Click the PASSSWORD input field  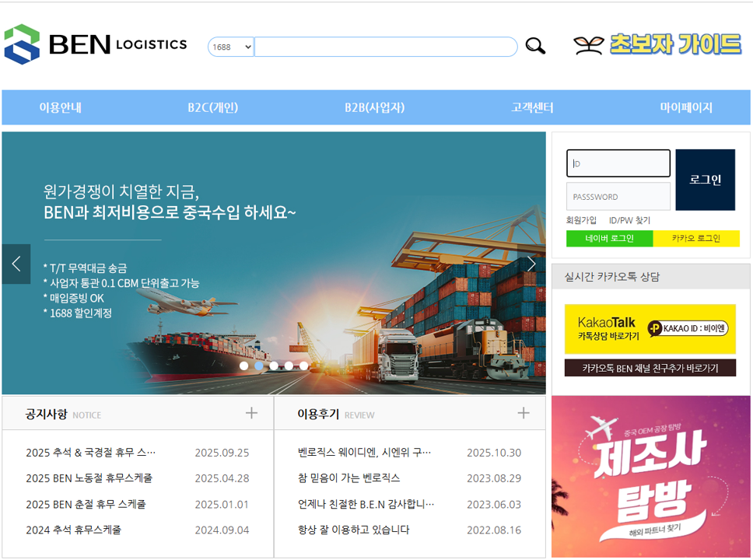pos(618,197)
